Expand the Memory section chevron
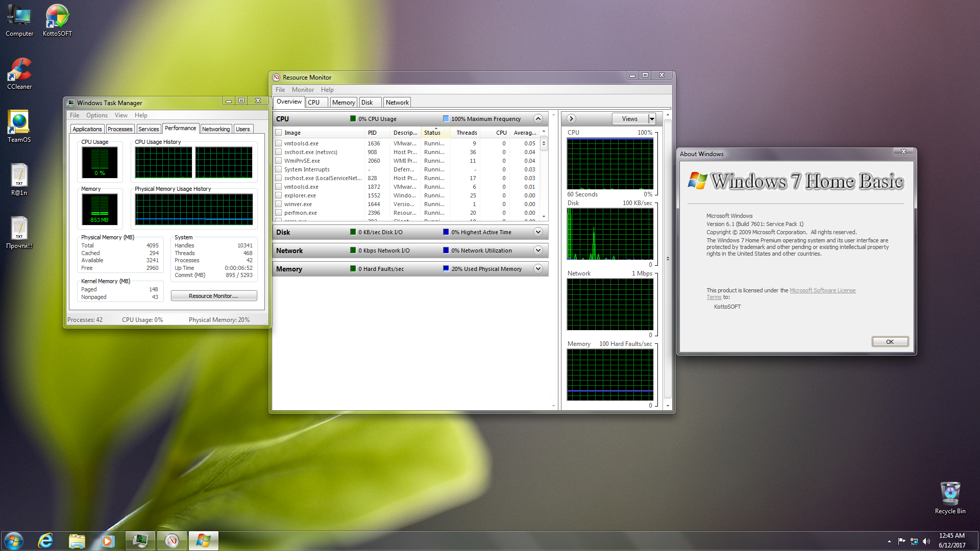 [x=538, y=269]
